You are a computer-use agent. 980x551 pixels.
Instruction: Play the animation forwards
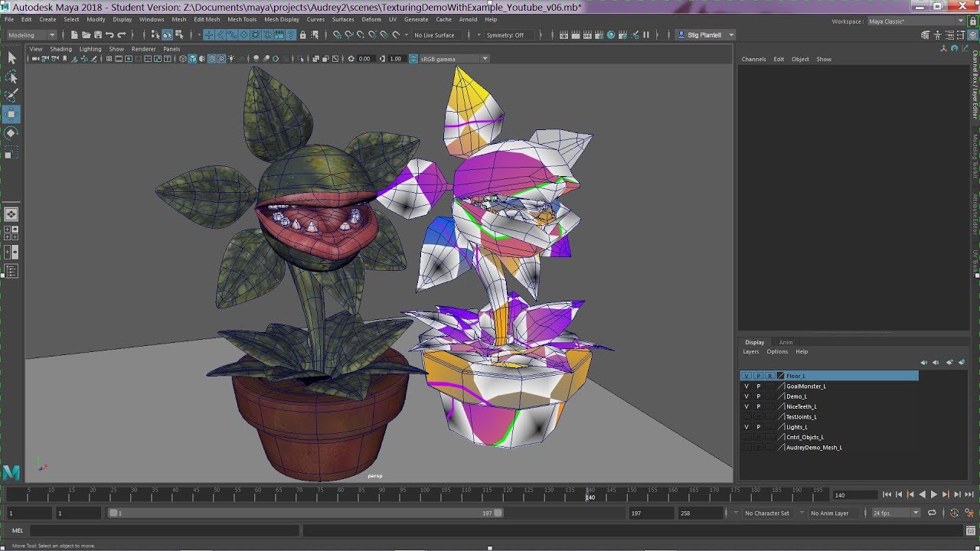pos(934,495)
